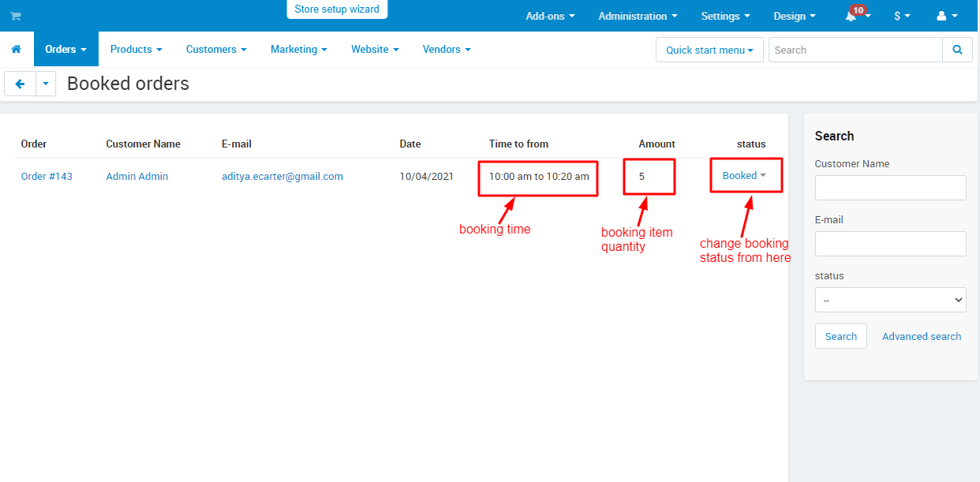
Task: Change the Booked status dropdown
Action: (744, 176)
